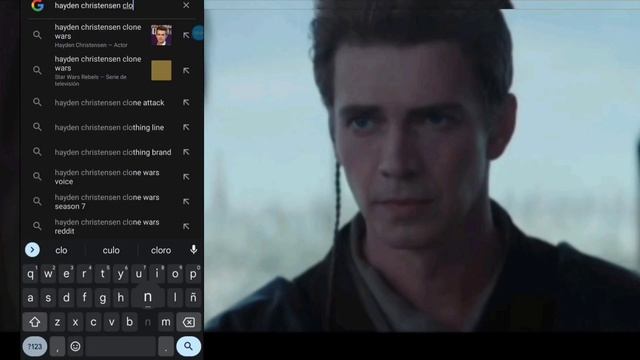The width and height of the screenshot is (640, 360).
Task: Pick keyboard word suggestion 'clo'
Action: tap(61, 250)
